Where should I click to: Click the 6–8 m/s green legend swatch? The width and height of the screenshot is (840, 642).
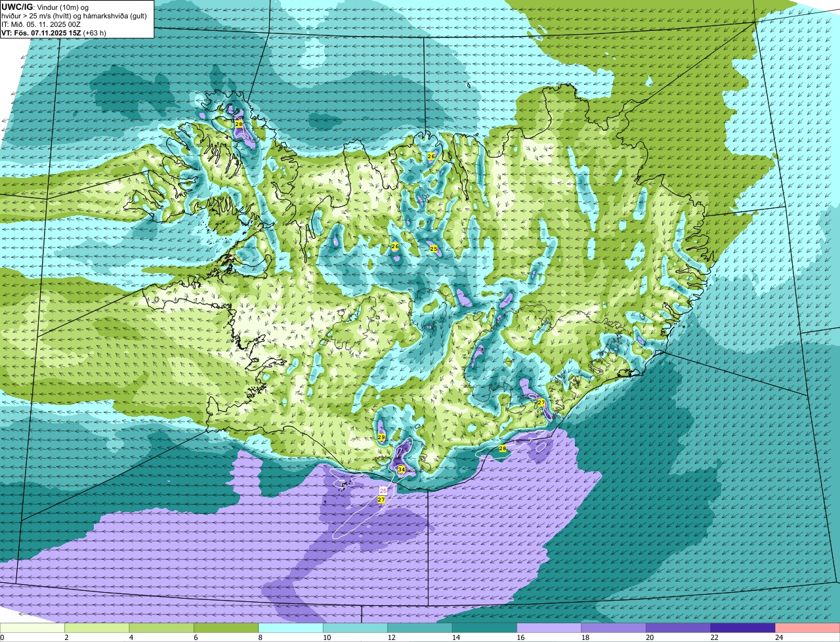[x=226, y=628]
